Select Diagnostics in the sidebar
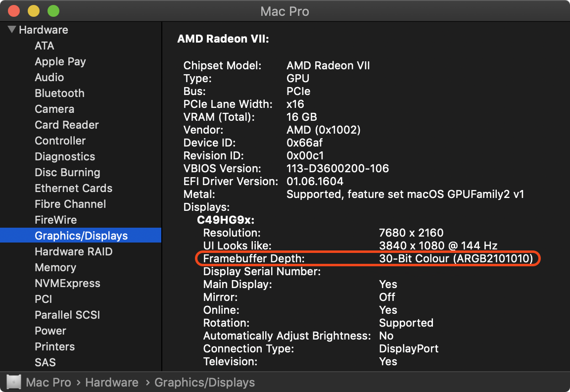The image size is (570, 392). click(x=65, y=157)
